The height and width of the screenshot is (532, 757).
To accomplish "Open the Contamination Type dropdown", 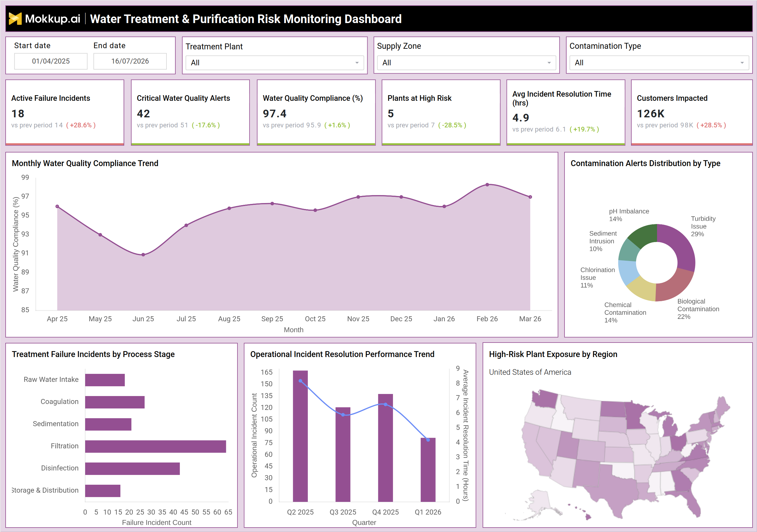I will [x=659, y=63].
